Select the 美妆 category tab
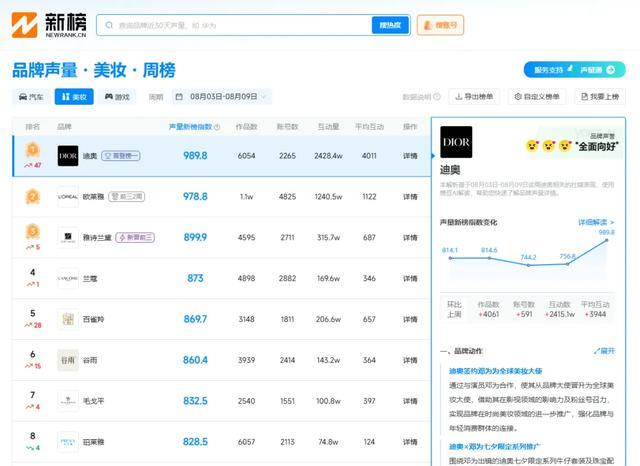 (74, 97)
